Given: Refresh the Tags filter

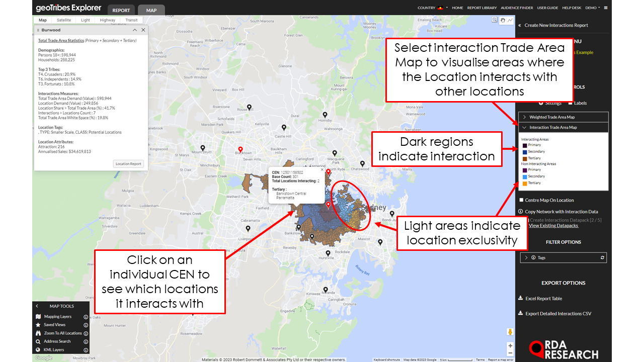Looking at the screenshot, I should point(602,257).
